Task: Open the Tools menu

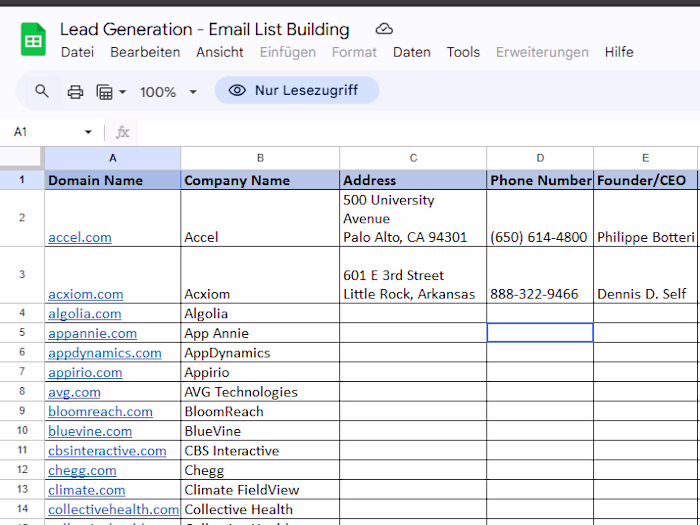Action: click(x=463, y=52)
